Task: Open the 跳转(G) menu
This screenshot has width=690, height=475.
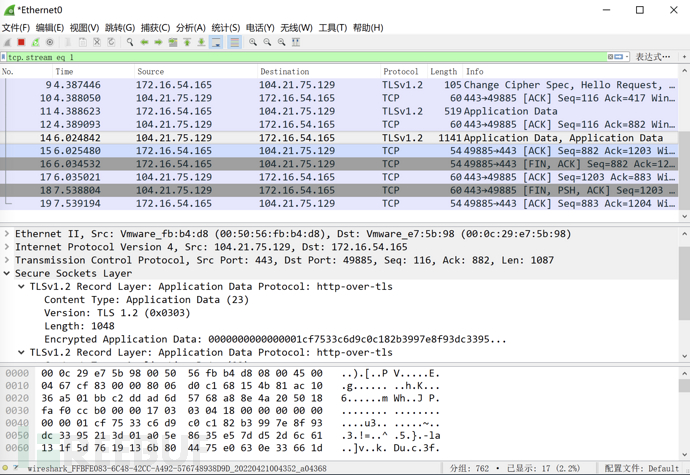Action: click(120, 28)
